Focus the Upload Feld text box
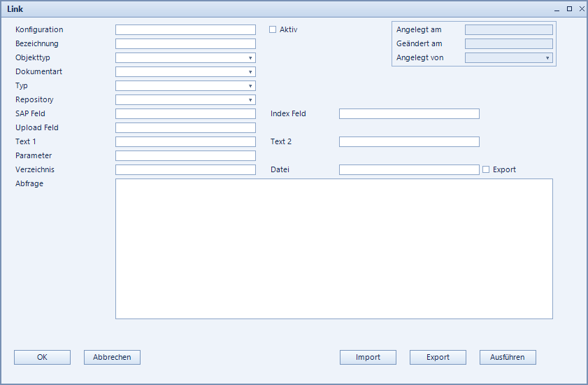This screenshot has height=385, width=588. coord(185,127)
